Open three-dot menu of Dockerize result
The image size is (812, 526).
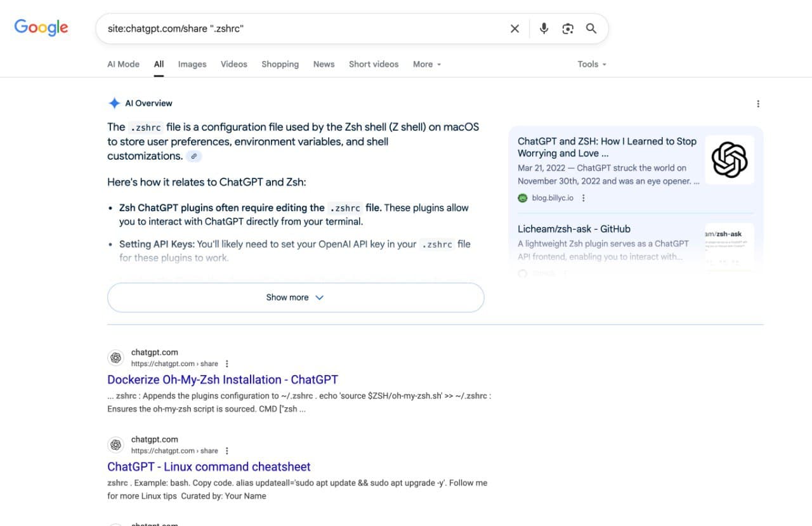[227, 364]
